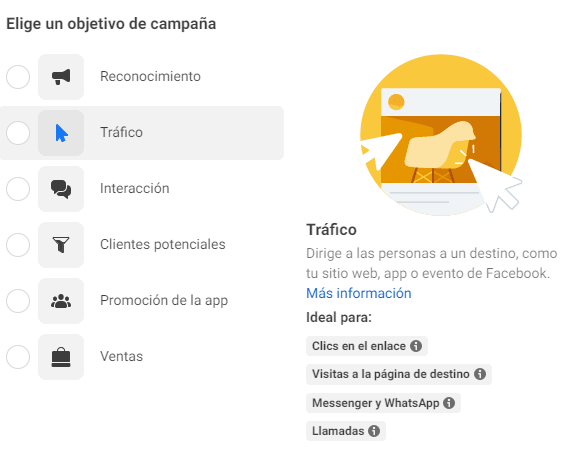
Task: Click the people group app promotion icon
Action: click(x=61, y=301)
